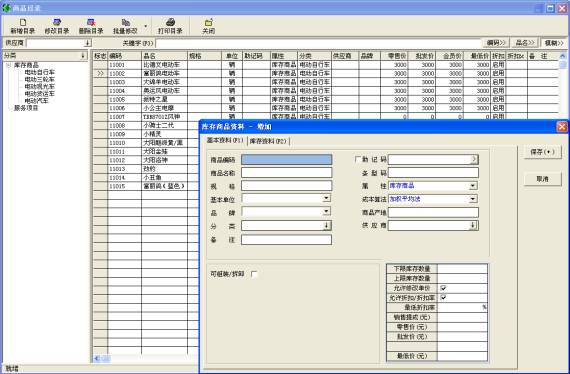Open the 基本单位 dropdown

click(326, 198)
